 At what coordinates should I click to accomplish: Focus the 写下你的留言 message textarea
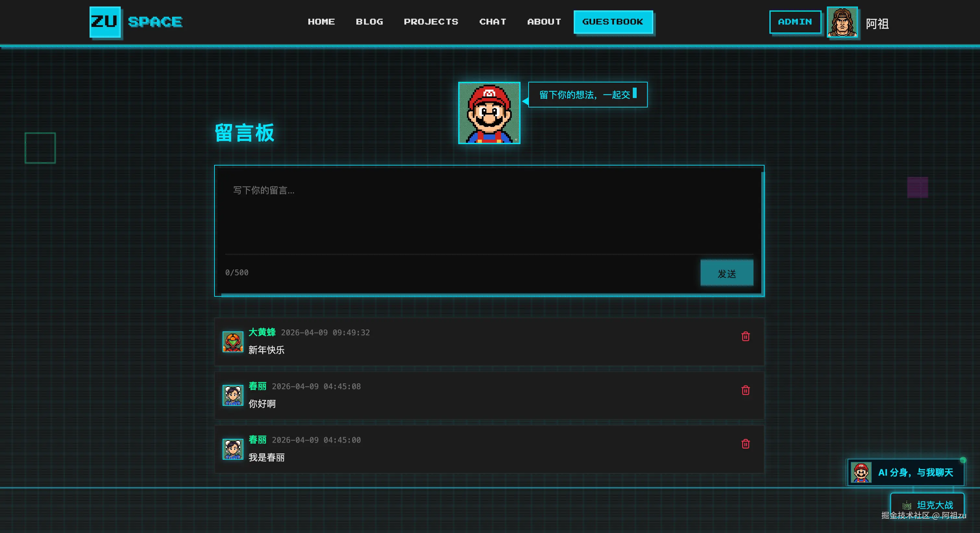point(489,213)
